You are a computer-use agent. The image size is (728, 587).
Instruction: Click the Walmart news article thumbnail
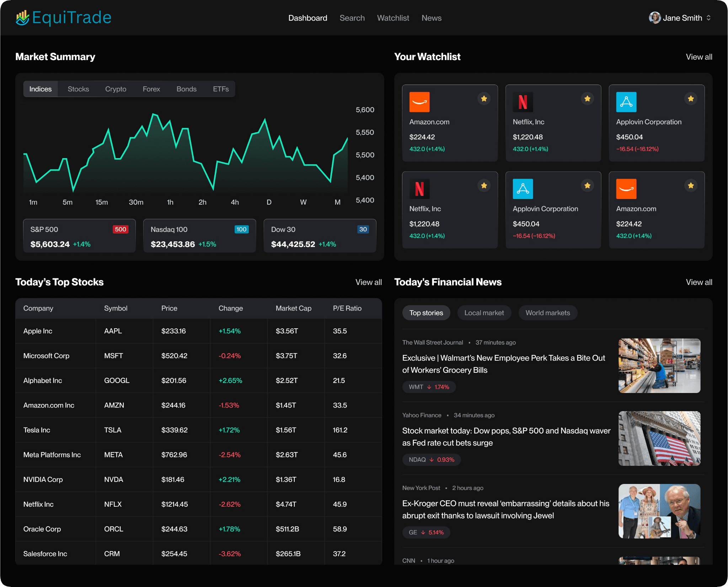(659, 365)
